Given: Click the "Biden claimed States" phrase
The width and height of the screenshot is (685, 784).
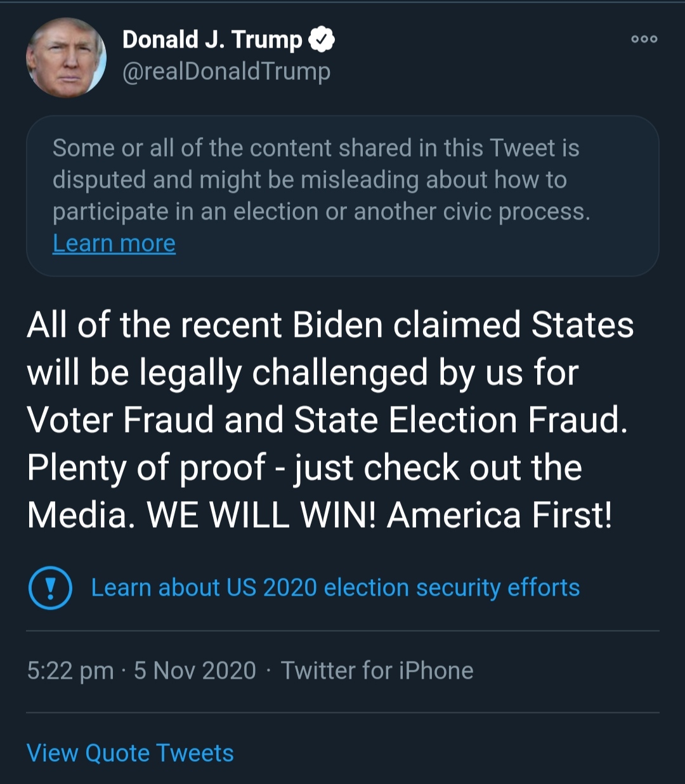Looking at the screenshot, I should (463, 325).
